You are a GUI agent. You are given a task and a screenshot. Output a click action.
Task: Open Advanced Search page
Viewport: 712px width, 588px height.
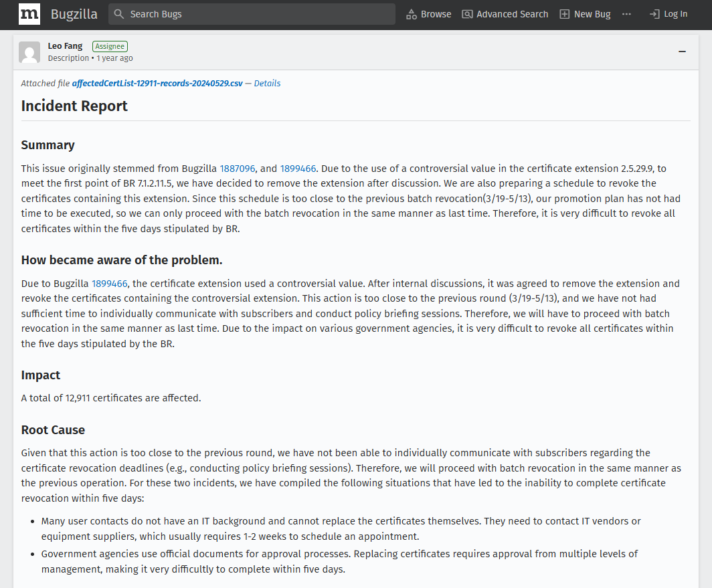click(x=512, y=14)
